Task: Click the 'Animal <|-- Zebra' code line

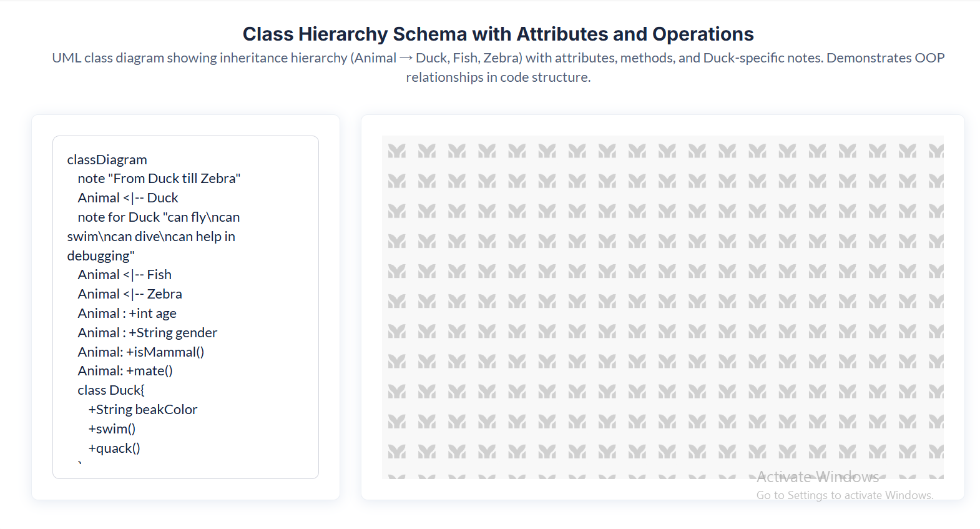Action: (x=130, y=294)
